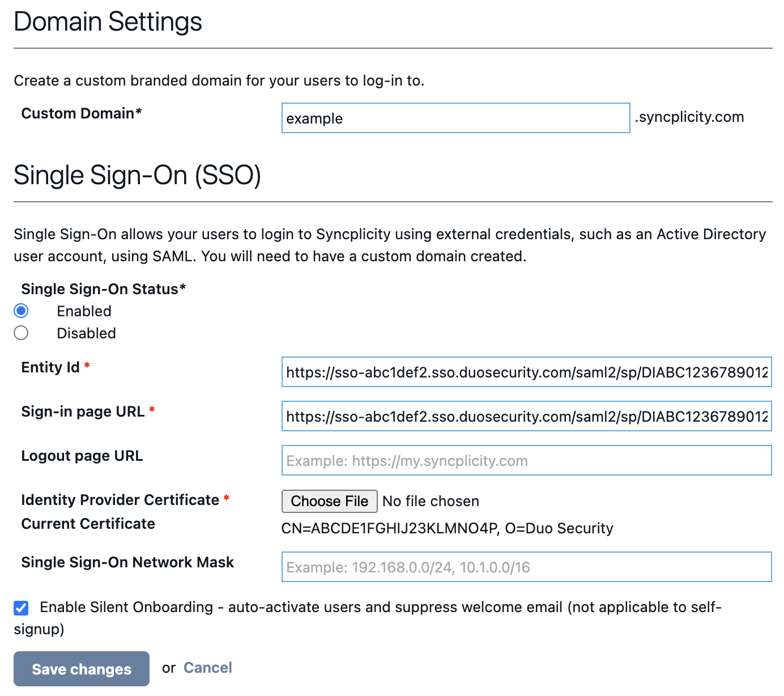The width and height of the screenshot is (784, 696).
Task: Click the Choose File button for certificate
Action: (329, 501)
